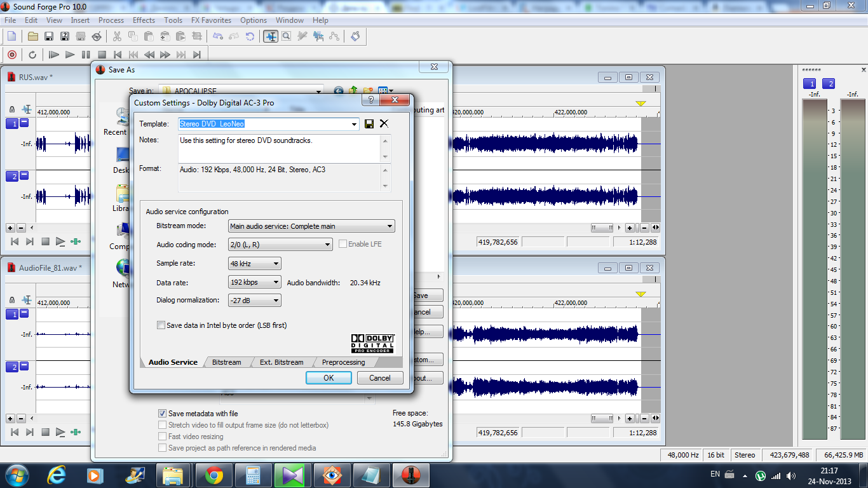Save the template with the floppy icon
This screenshot has width=868, height=488.
[369, 124]
